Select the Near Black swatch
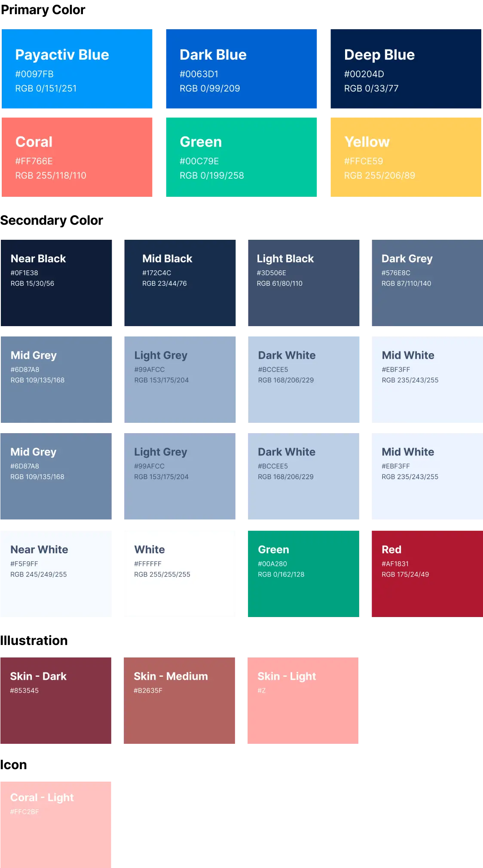 (56, 283)
